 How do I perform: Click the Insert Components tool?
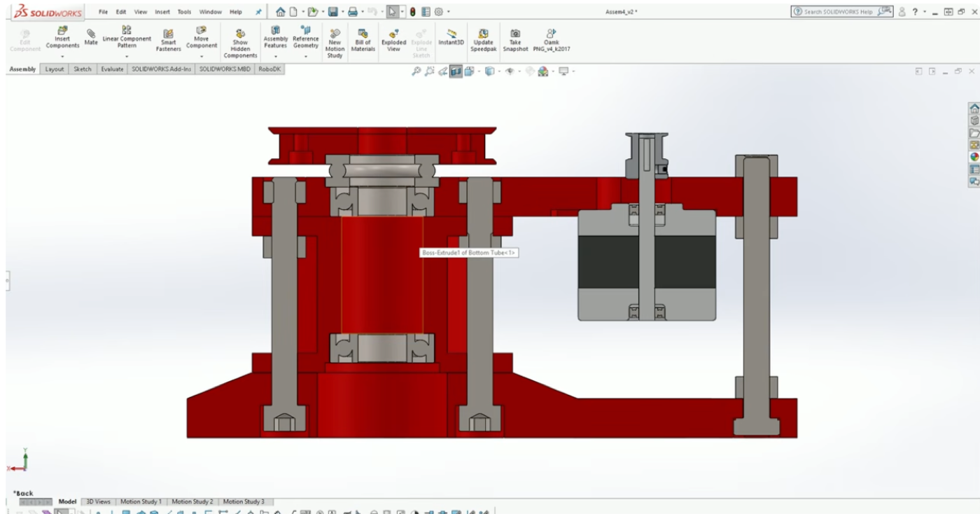click(x=62, y=39)
